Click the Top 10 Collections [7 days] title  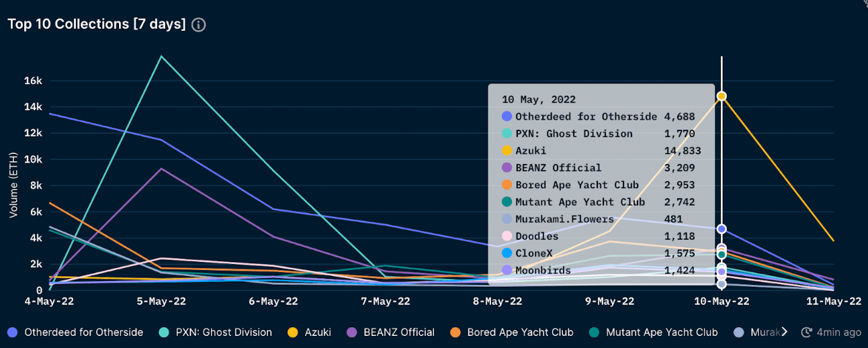coord(96,24)
